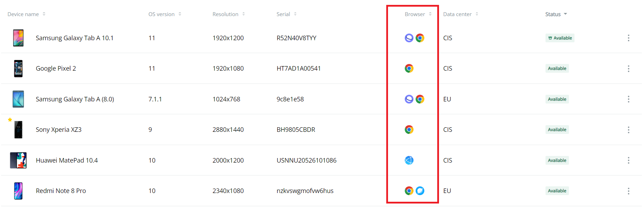
Task: Click Available badge for Google Pixel 2
Action: (557, 69)
